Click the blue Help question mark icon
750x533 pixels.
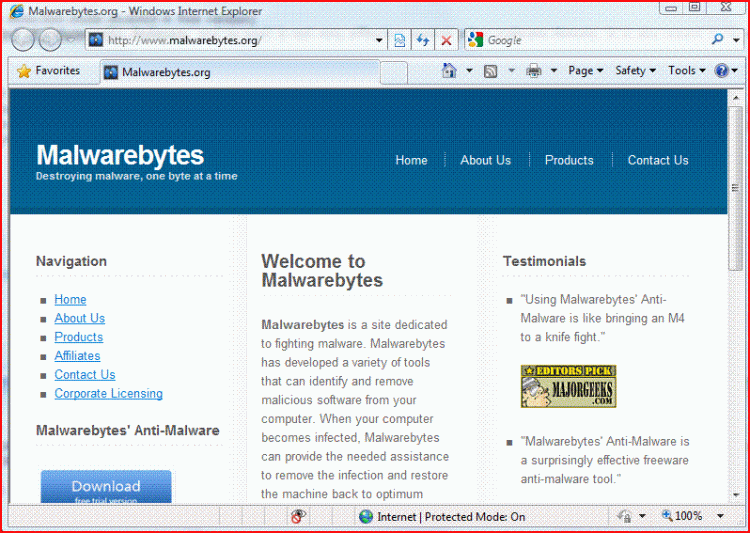pyautogui.click(x=721, y=71)
